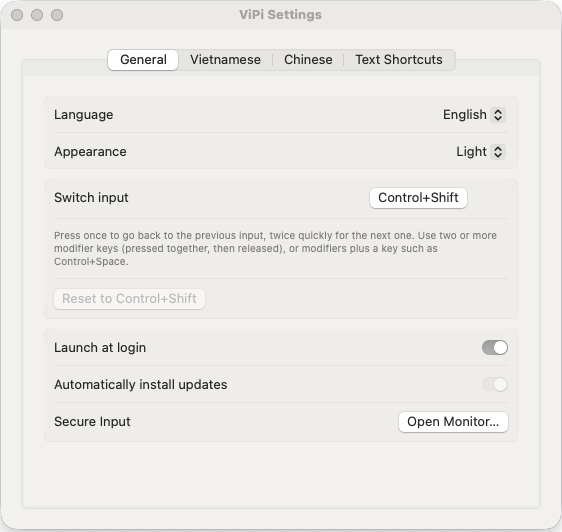562x532 pixels.
Task: Click the 'Press once to go back' help text
Action: pyautogui.click(x=275, y=248)
